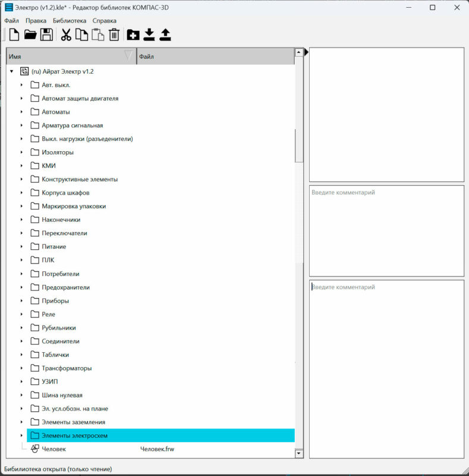Select the Соединители folder

point(61,341)
